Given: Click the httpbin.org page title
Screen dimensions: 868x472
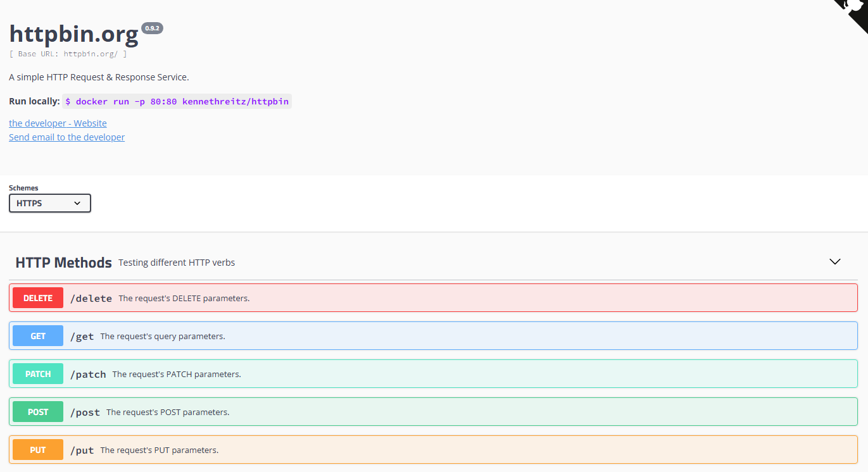Looking at the screenshot, I should [73, 33].
